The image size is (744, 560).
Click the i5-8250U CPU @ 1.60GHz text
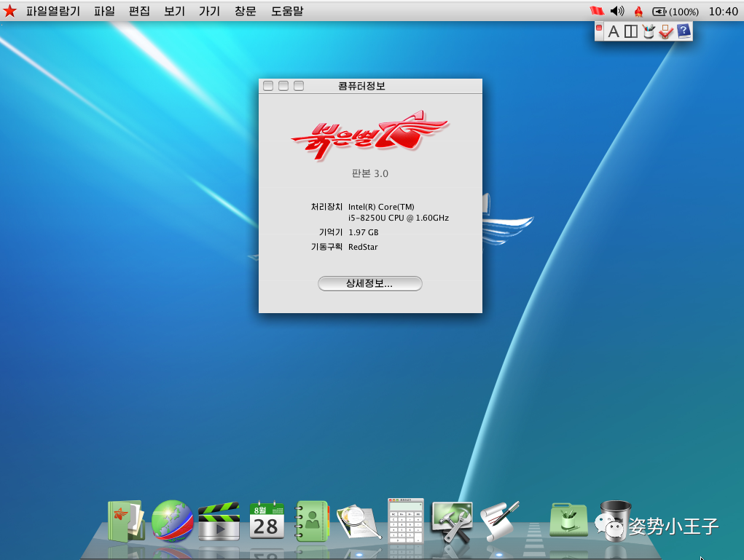[x=399, y=218]
